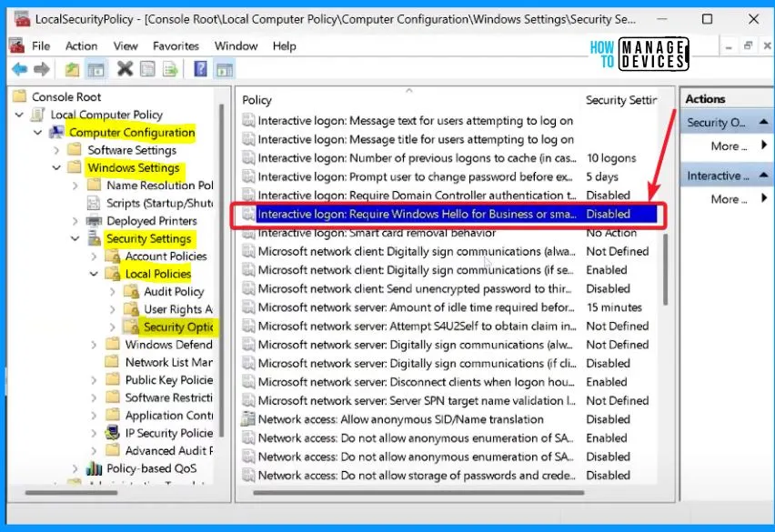The height and width of the screenshot is (532, 775).
Task: Select Security Options in the tree
Action: (178, 327)
